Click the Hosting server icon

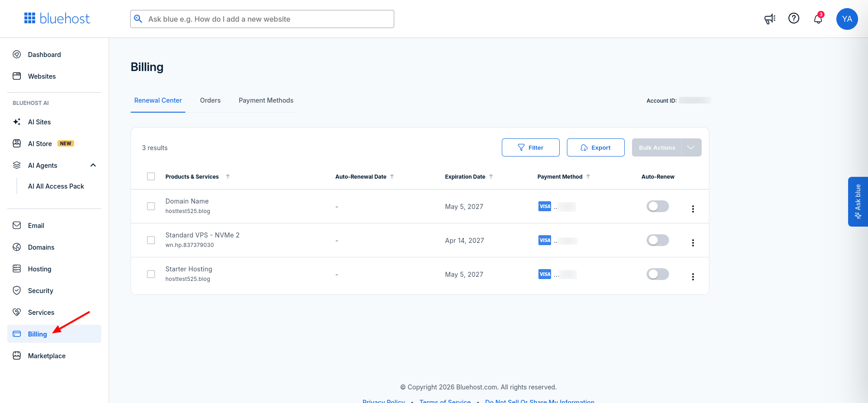point(17,269)
